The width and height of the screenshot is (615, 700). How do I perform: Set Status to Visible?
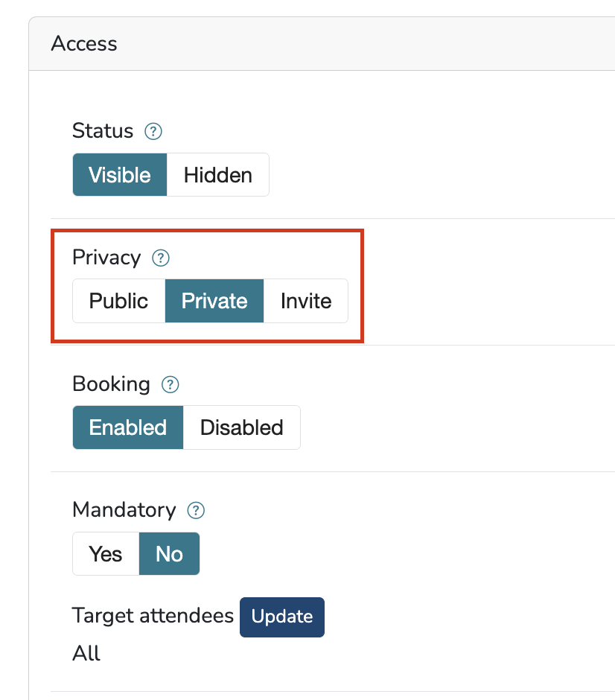pyautogui.click(x=120, y=175)
